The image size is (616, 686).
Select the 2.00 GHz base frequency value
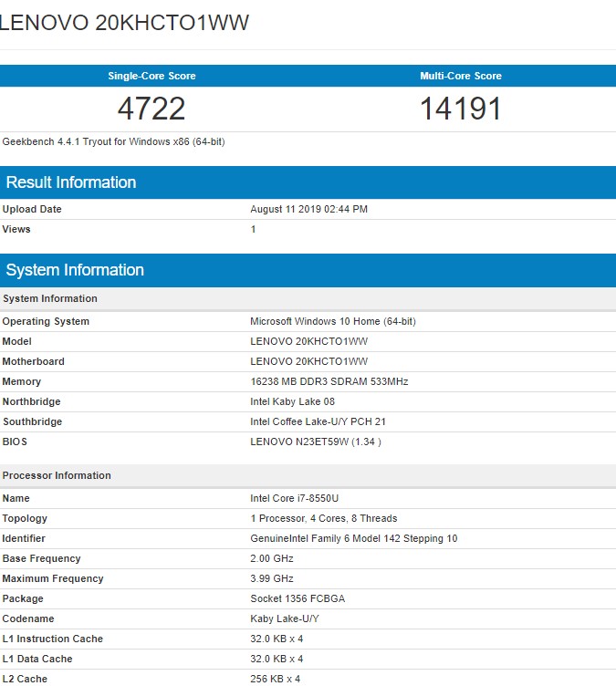tap(272, 558)
